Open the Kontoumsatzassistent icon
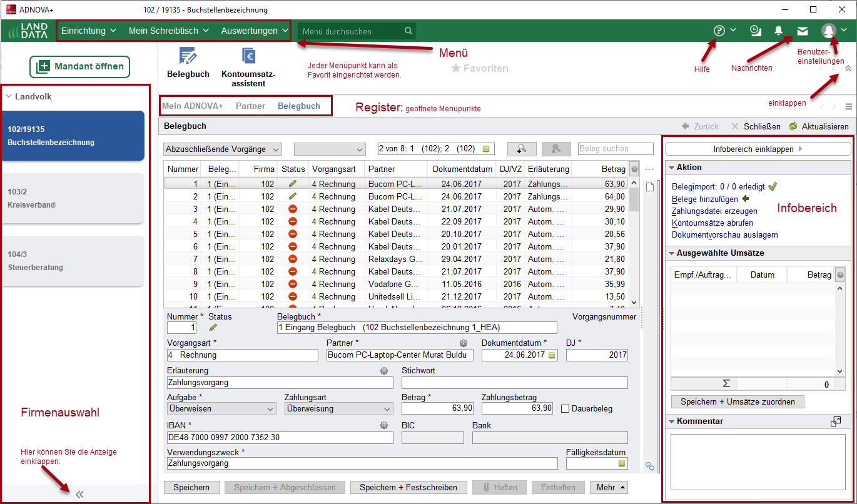857x504 pixels. tap(248, 57)
